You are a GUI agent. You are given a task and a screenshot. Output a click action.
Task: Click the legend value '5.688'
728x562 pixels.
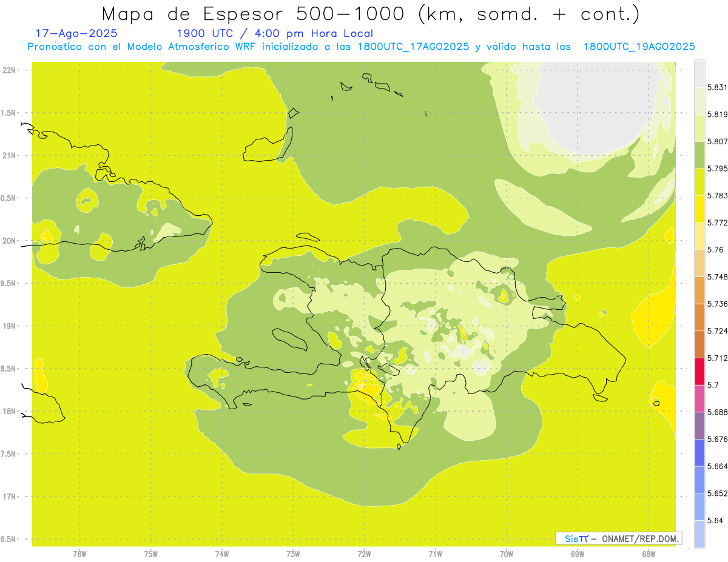718,412
